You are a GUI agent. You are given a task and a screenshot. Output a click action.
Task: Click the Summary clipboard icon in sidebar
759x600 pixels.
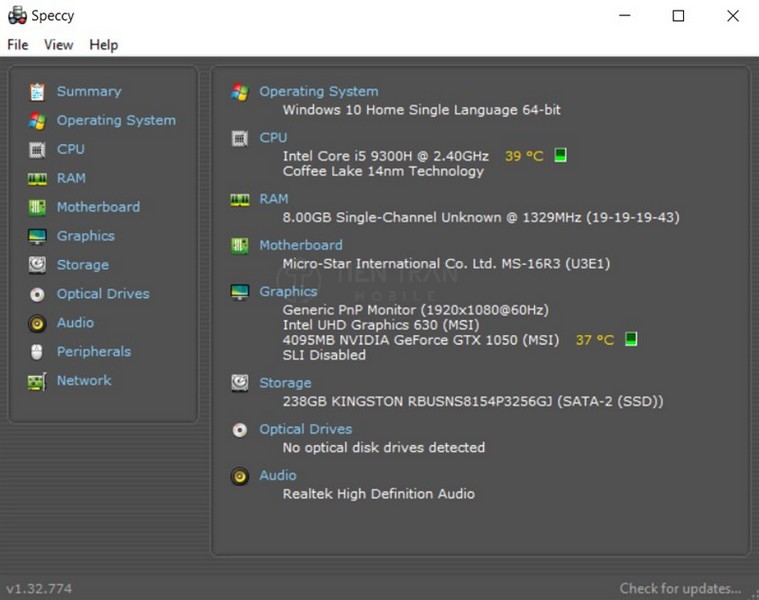click(x=37, y=92)
